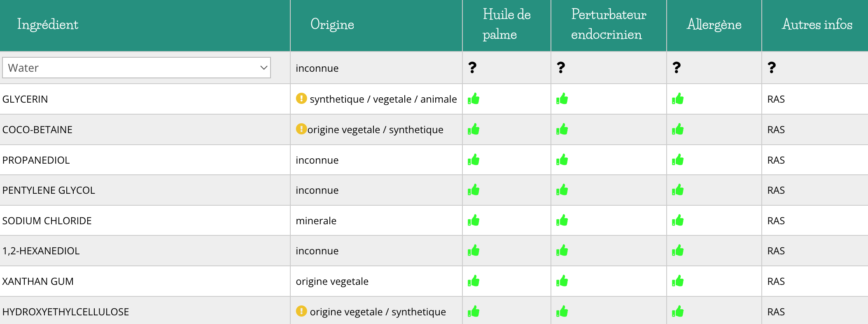Click XANTHAN GUM's palm oil thumbs-up icon
Image resolution: width=868 pixels, height=324 pixels.
(474, 281)
